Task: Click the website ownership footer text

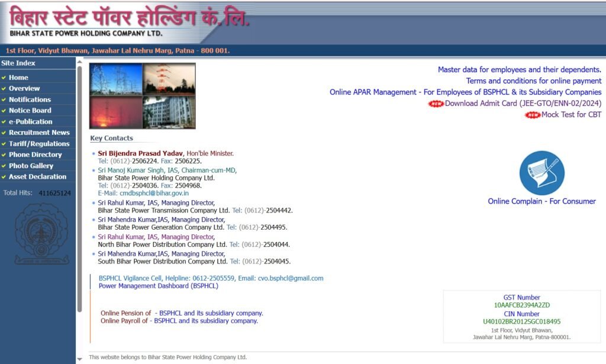Action: point(167,357)
